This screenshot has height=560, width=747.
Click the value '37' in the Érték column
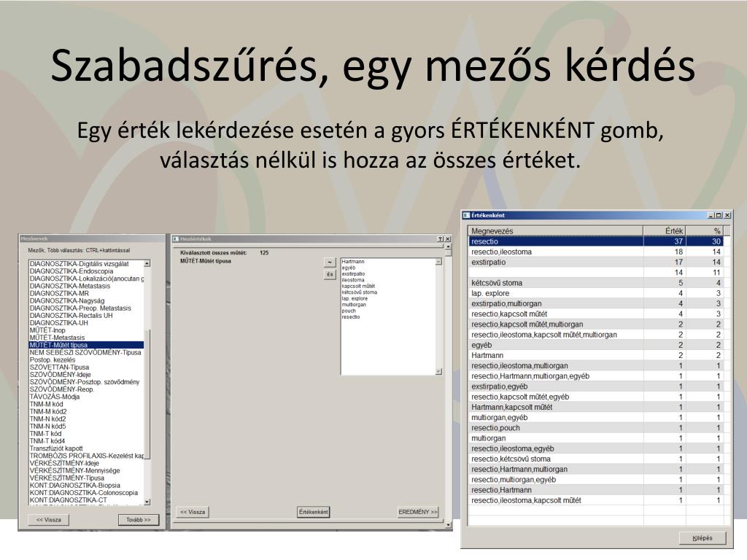[678, 241]
